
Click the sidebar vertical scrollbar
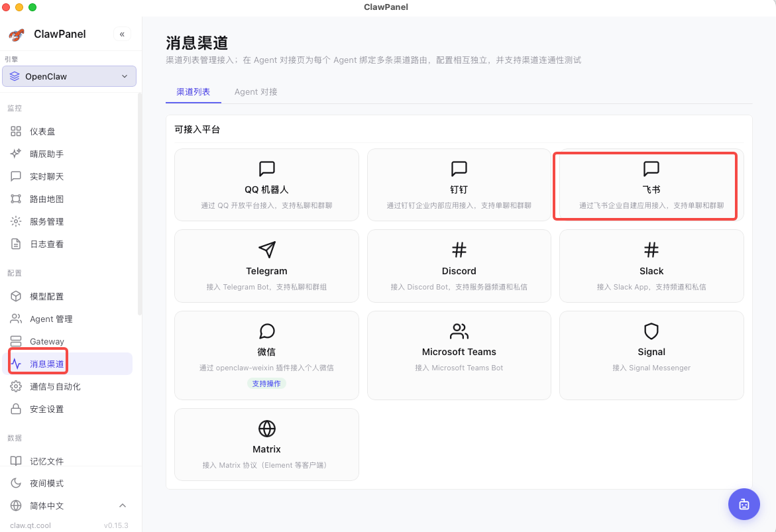click(140, 204)
